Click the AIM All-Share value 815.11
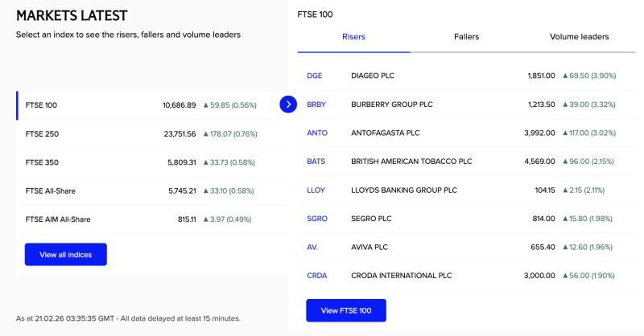644x336 pixels. pos(187,219)
